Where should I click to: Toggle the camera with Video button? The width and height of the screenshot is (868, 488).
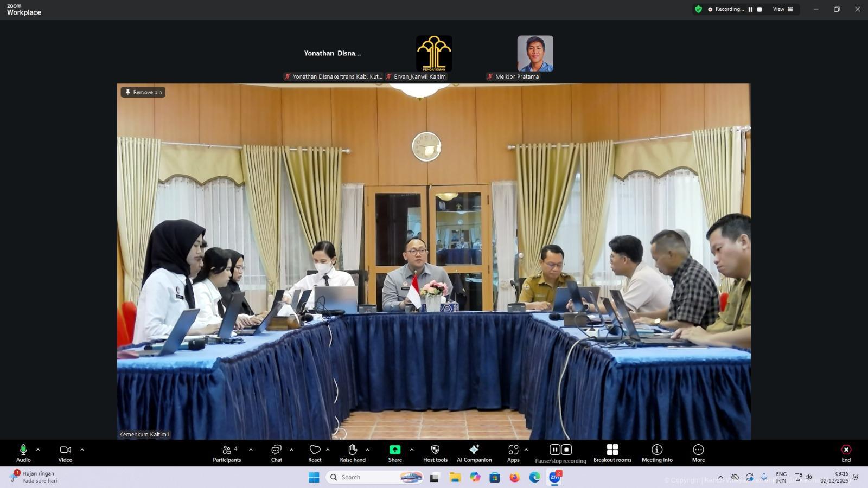coord(65,453)
